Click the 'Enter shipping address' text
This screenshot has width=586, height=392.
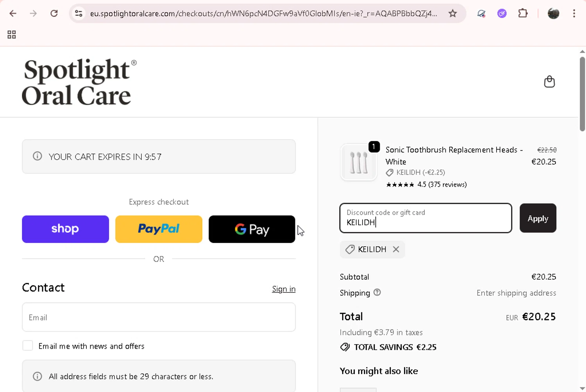pos(516,293)
